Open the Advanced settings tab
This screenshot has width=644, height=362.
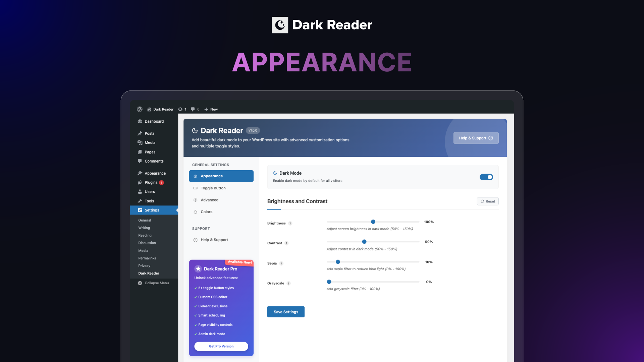(x=221, y=200)
